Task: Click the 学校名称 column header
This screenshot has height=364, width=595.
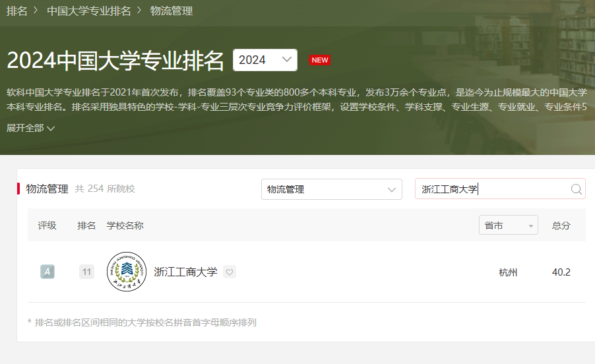Action: click(125, 226)
